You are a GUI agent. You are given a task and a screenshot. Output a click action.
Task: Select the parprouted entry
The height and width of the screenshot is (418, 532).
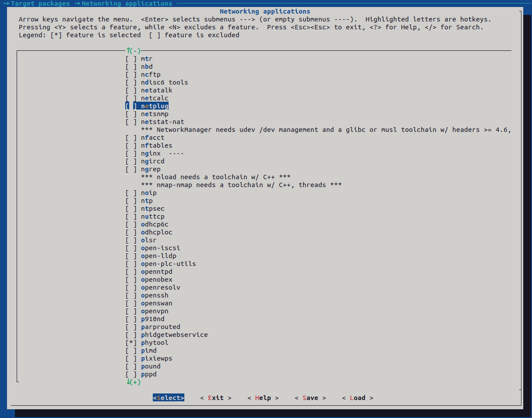[x=160, y=327]
